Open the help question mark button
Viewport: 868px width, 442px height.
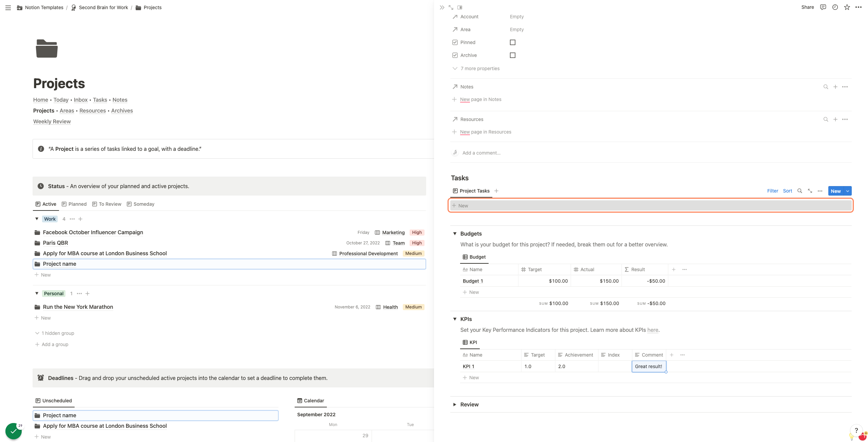point(856,430)
